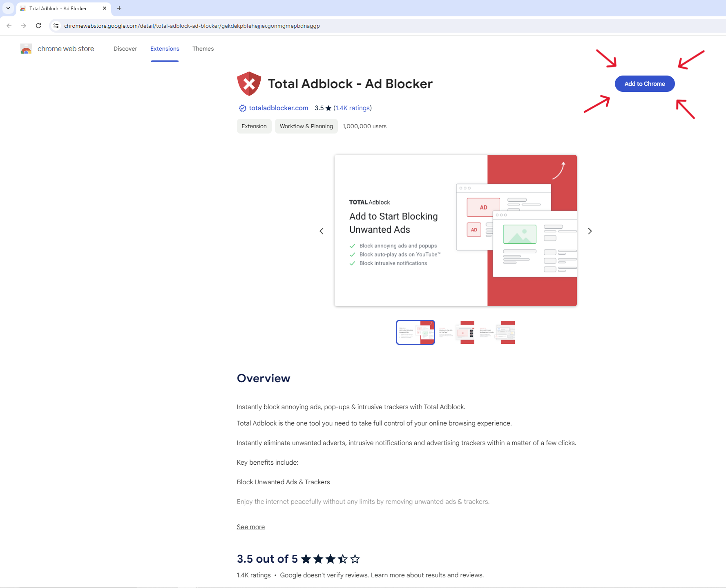Click the Overview heading
The width and height of the screenshot is (726, 588).
(x=264, y=378)
